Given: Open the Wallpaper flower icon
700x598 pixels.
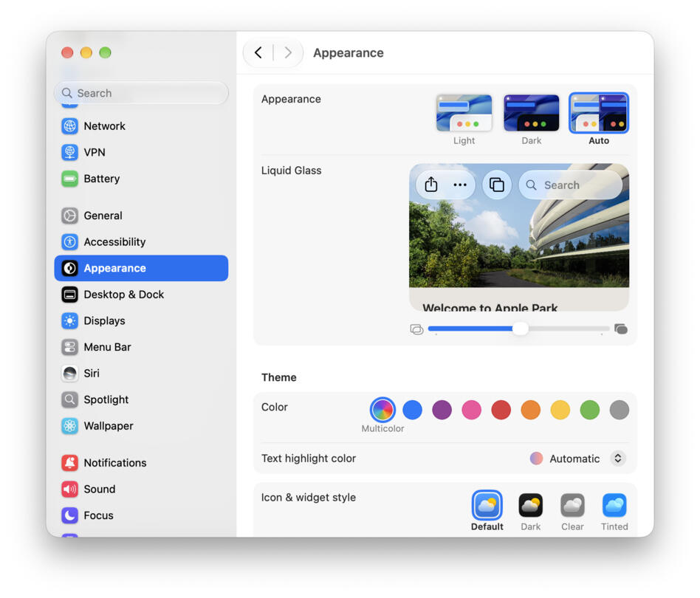Looking at the screenshot, I should [x=69, y=426].
